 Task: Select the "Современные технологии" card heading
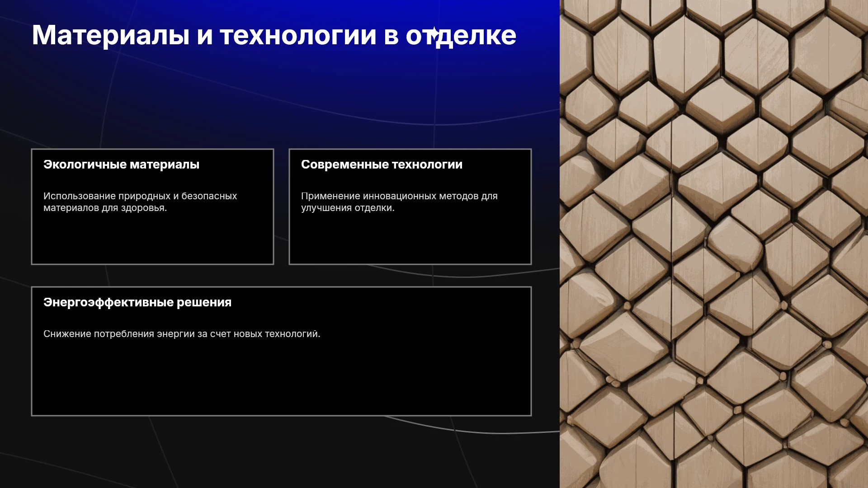382,164
